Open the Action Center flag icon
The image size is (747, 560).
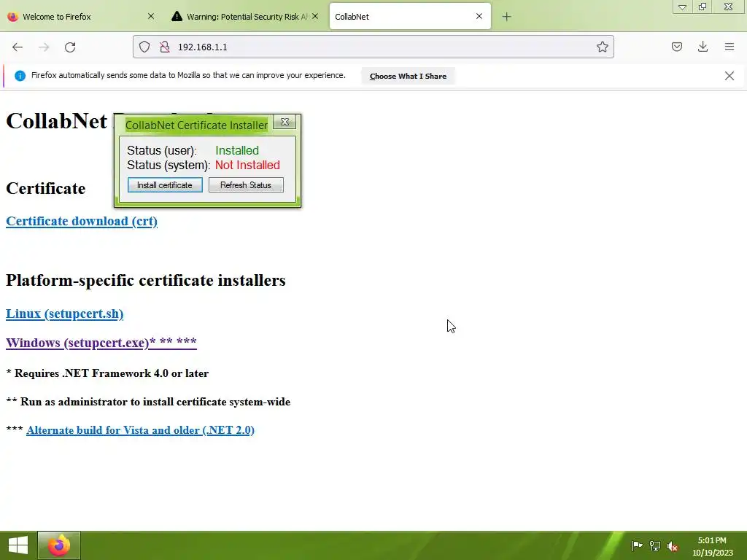[637, 545]
